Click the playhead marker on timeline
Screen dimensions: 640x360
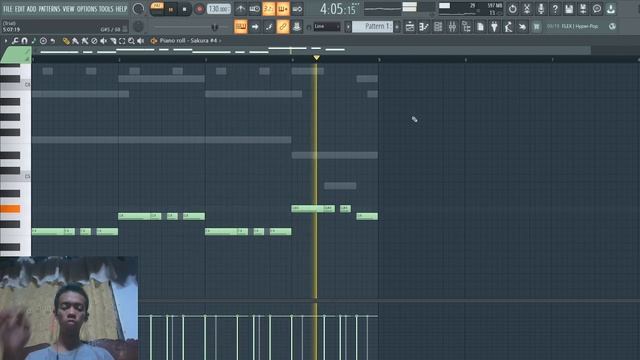pos(316,58)
